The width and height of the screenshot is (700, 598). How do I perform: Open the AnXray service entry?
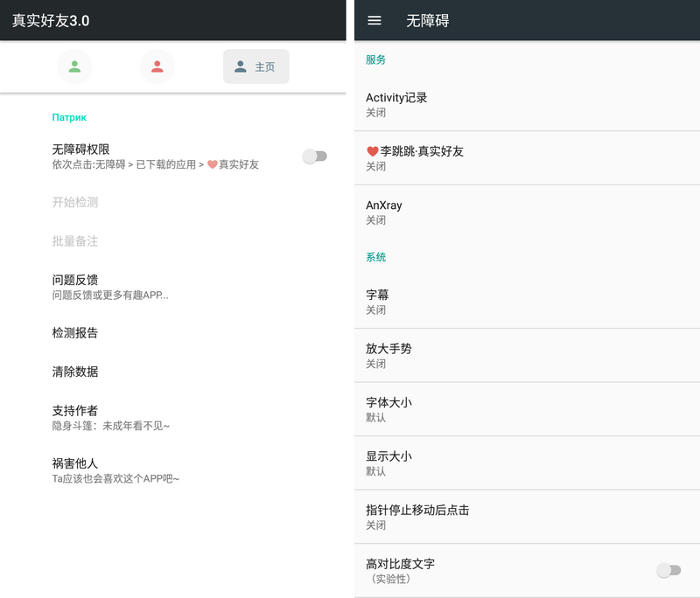pyautogui.click(x=525, y=212)
